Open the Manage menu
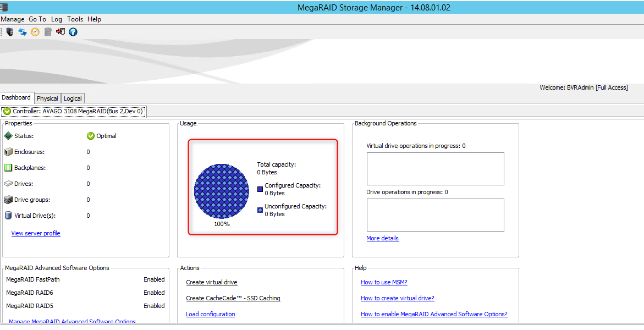 point(12,19)
